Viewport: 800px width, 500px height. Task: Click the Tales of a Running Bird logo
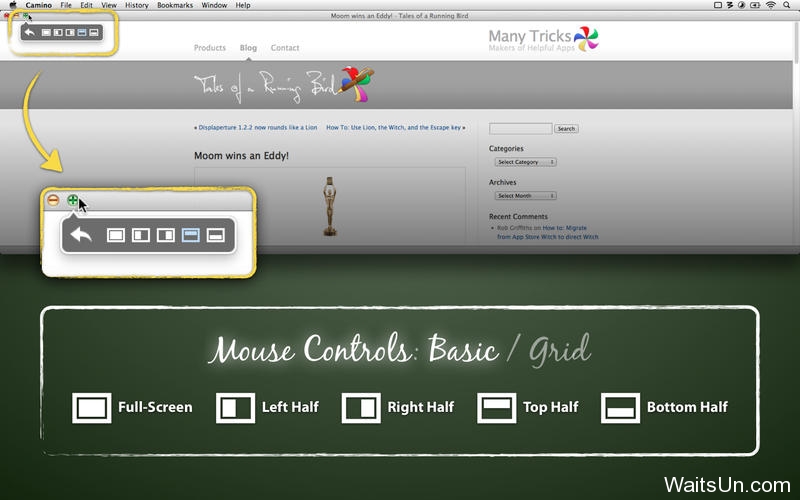pos(284,85)
